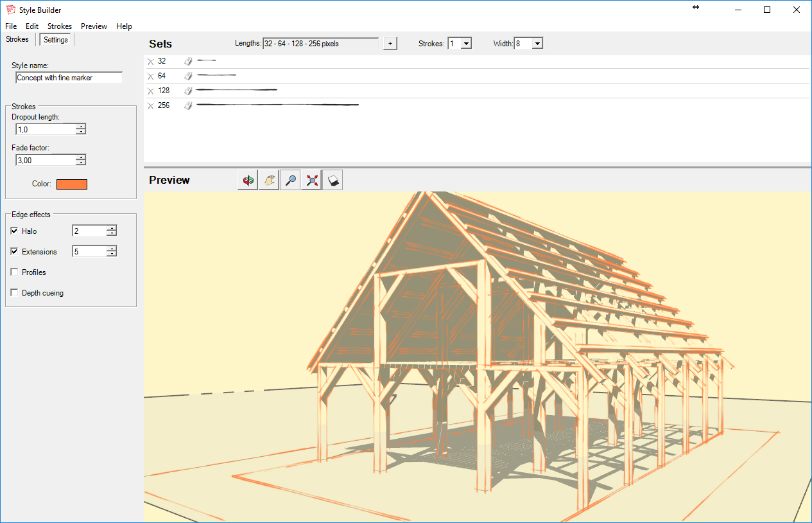Click the eraser icon in the 256 row
Image resolution: width=812 pixels, height=523 pixels.
pyautogui.click(x=188, y=105)
